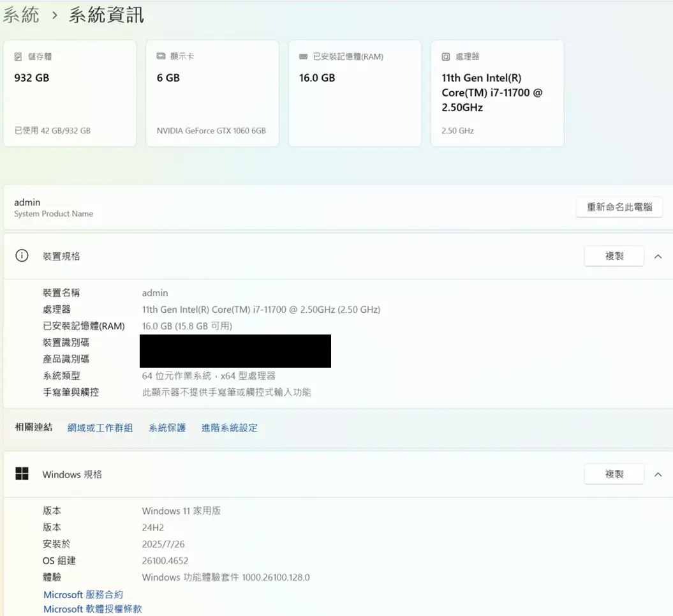Click the Windows logo icon beside Windows 規格
The width and height of the screenshot is (673, 616).
coord(22,474)
